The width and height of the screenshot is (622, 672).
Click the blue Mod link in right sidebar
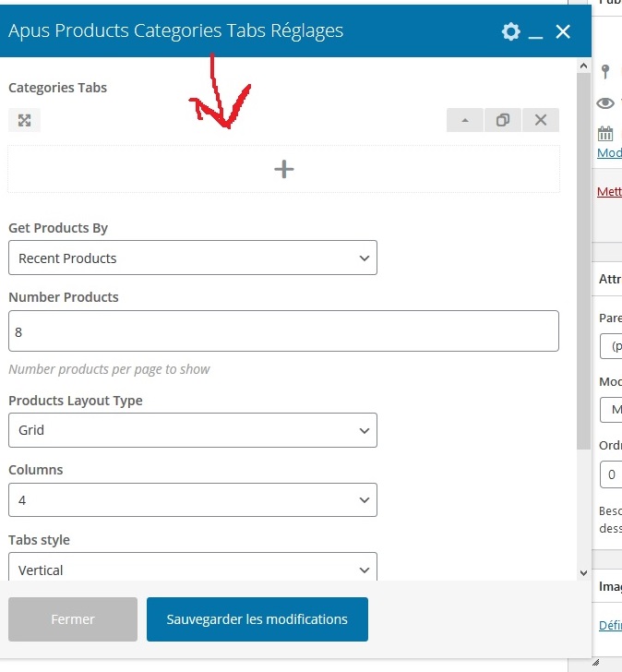[610, 152]
